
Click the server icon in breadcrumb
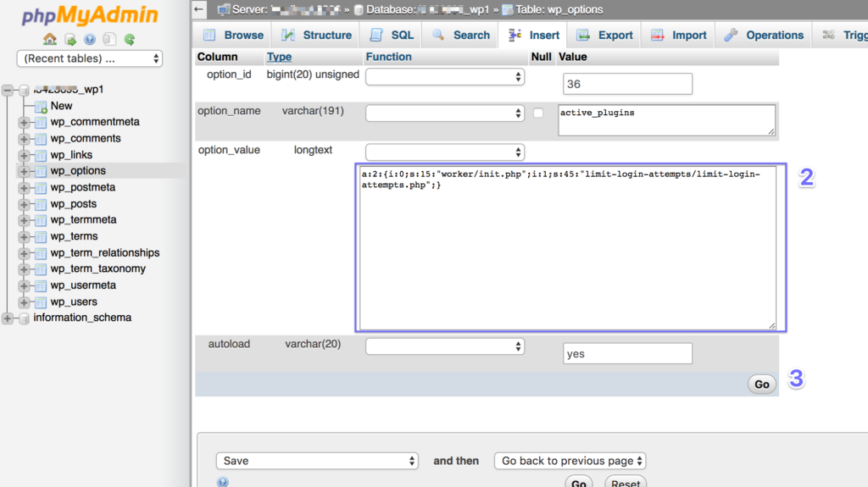point(224,9)
